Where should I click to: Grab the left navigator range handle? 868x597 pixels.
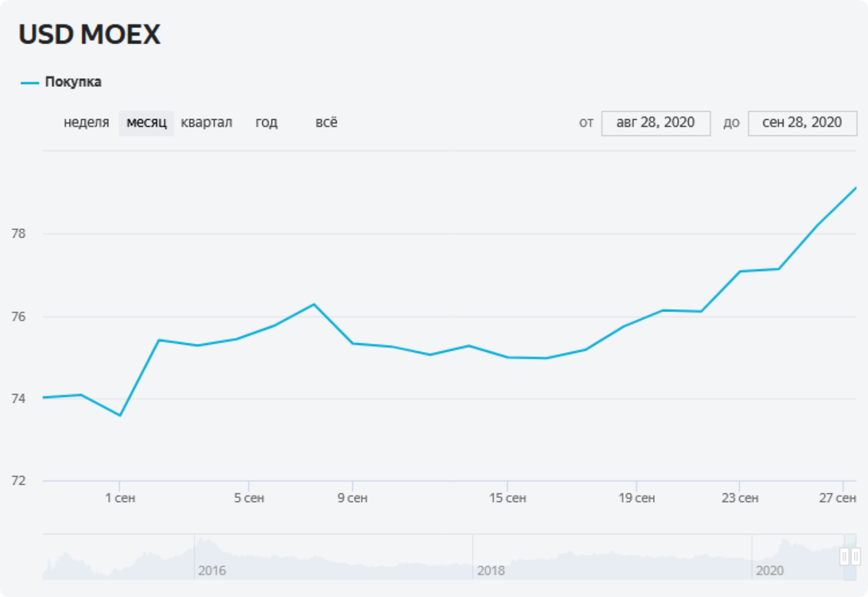click(844, 556)
